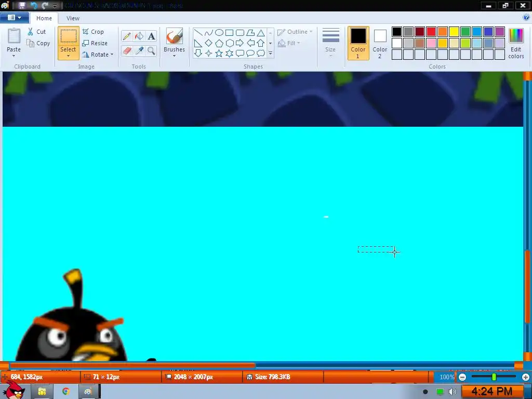Viewport: 532px width, 399px height.
Task: Choose the Rectangle shape
Action: pos(230,33)
